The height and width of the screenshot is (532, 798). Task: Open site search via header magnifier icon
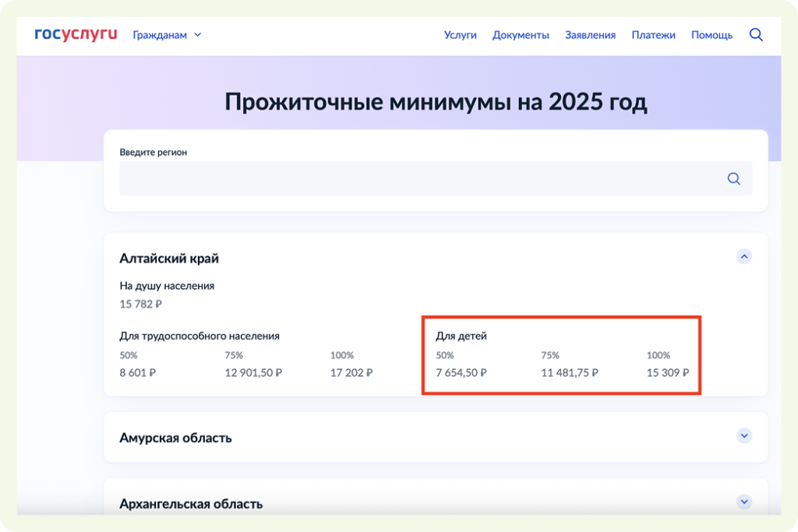click(755, 35)
